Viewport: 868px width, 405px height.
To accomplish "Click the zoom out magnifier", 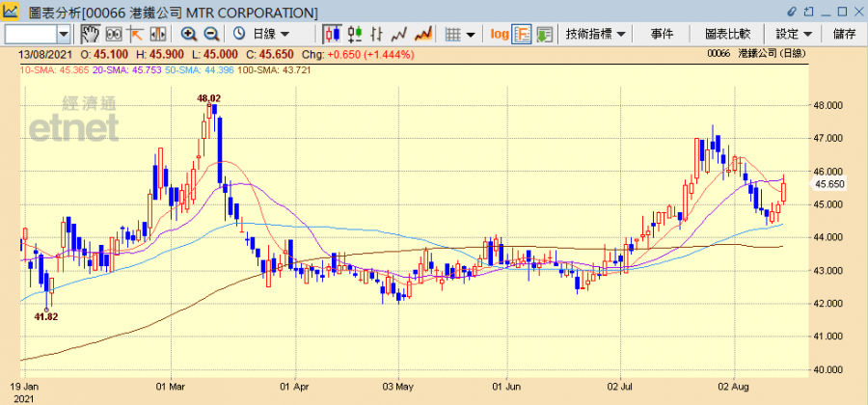I will pyautogui.click(x=211, y=34).
